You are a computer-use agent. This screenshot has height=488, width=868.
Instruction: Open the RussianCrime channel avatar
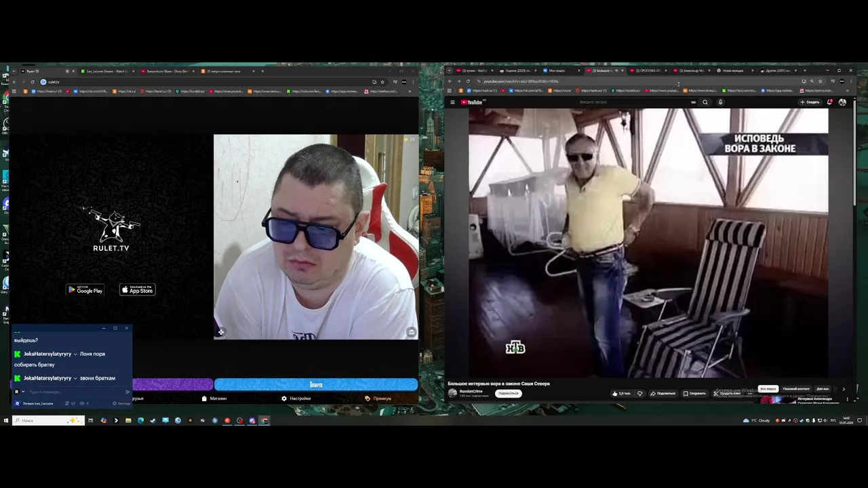452,393
